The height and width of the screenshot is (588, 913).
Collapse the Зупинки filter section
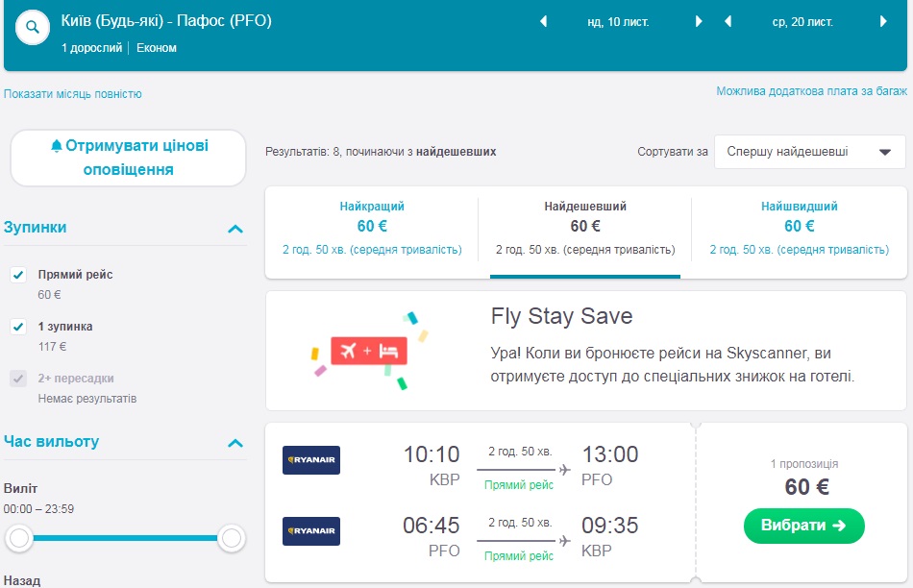click(234, 229)
